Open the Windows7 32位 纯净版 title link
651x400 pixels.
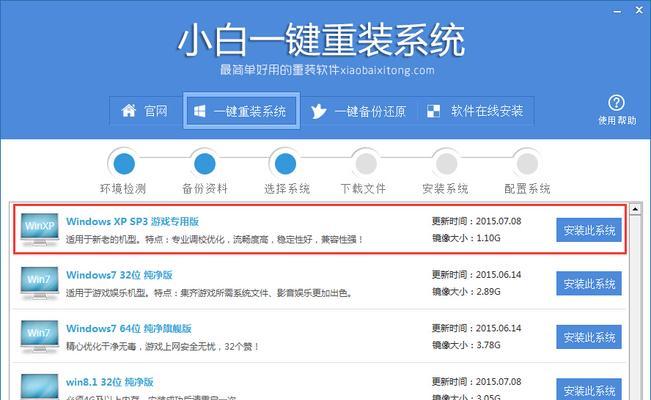coord(119,275)
